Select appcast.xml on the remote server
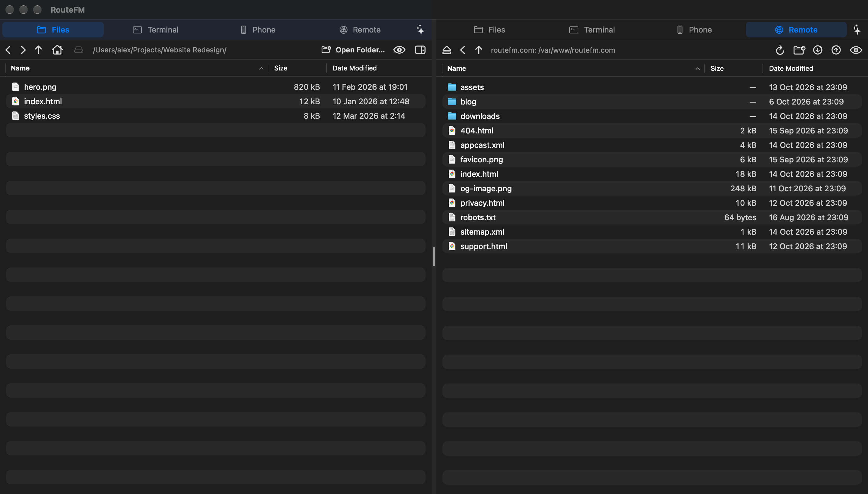868x494 pixels. pos(652,145)
